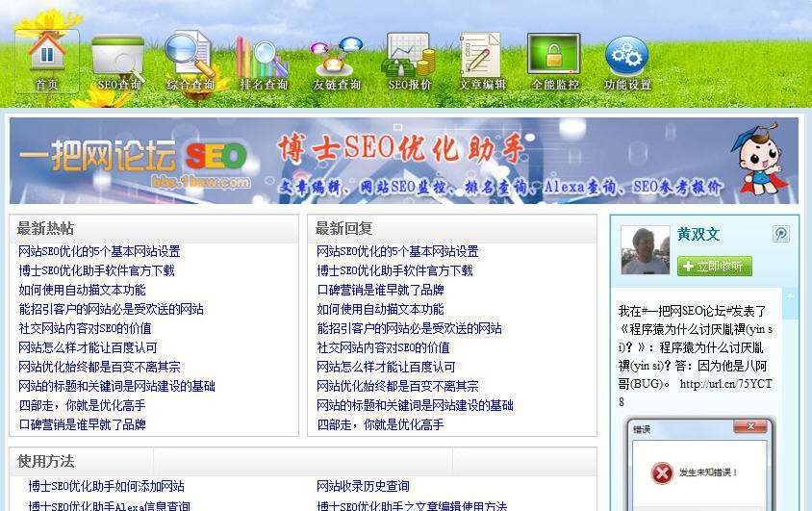Open the 首页 home icon

point(47,61)
